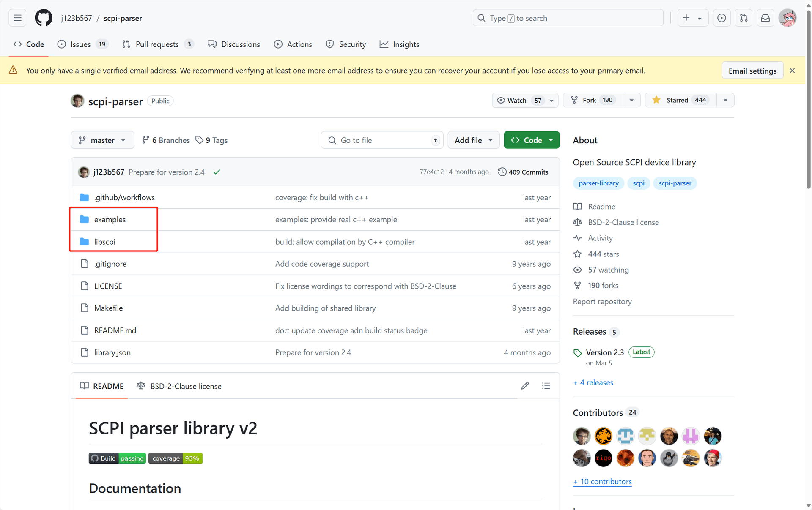Open commit 'Add code coverage support'

click(x=322, y=264)
